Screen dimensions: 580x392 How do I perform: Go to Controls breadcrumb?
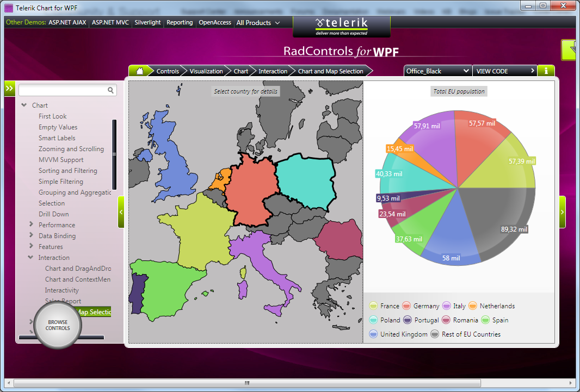(x=168, y=71)
